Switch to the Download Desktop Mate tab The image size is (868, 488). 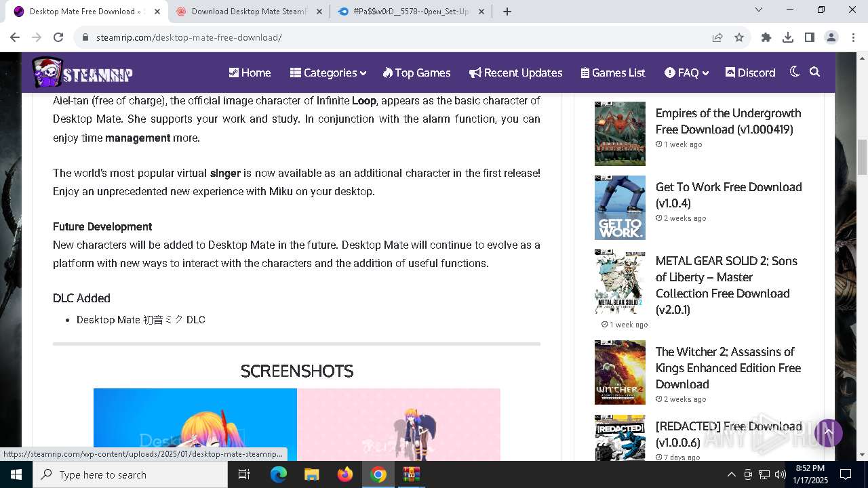[249, 12]
